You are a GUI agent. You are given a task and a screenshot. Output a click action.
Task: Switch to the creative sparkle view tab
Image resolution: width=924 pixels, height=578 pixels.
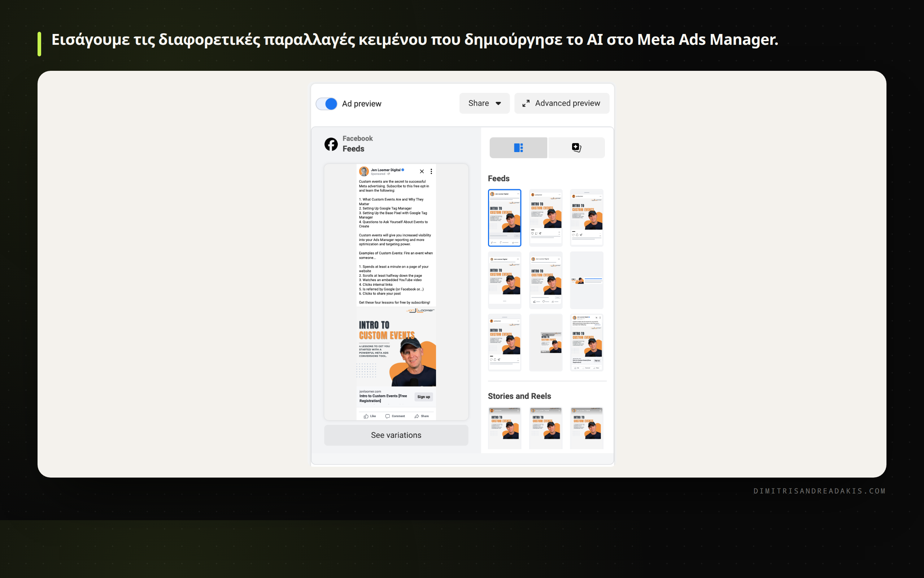click(x=576, y=147)
